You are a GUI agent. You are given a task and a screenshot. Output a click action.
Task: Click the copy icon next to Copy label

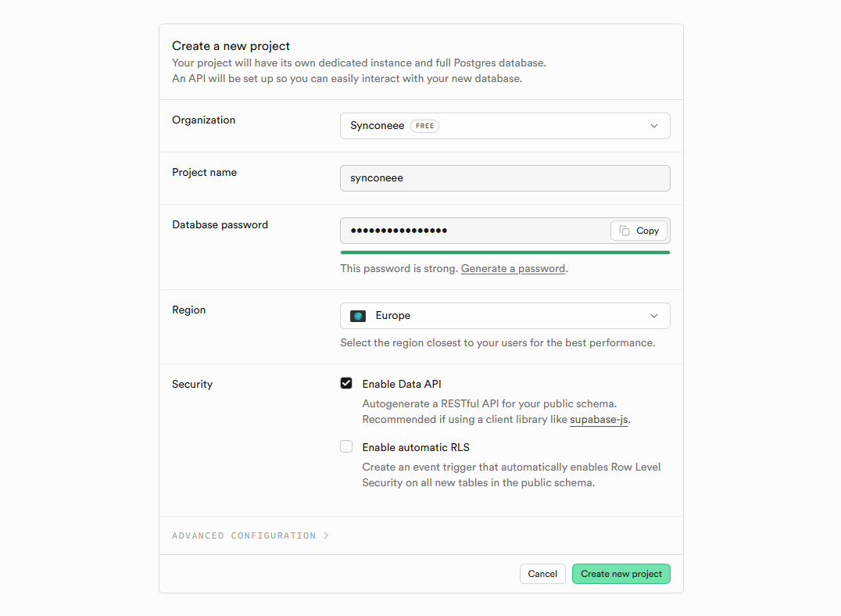[x=622, y=230]
